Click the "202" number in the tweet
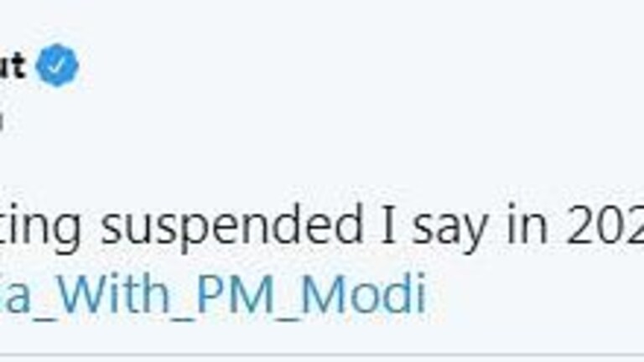Image resolution: width=644 pixels, height=362 pixels. coord(605,225)
